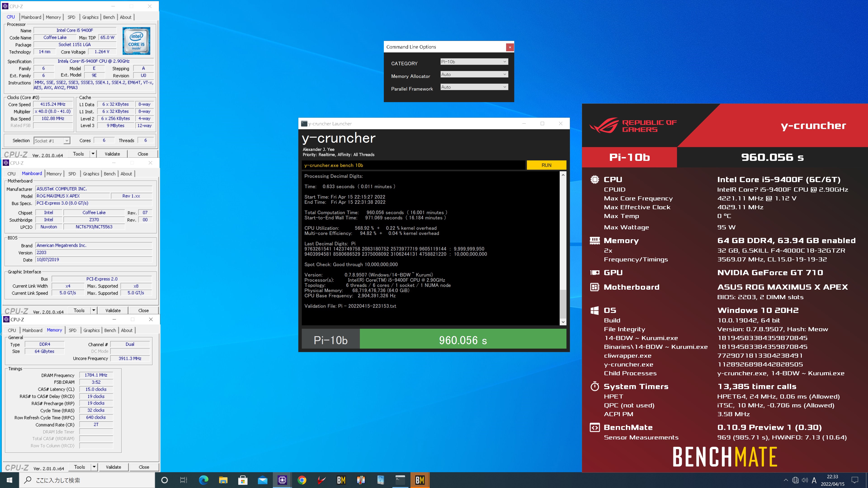Open Cortana circle icon on taskbar

pyautogui.click(x=164, y=480)
